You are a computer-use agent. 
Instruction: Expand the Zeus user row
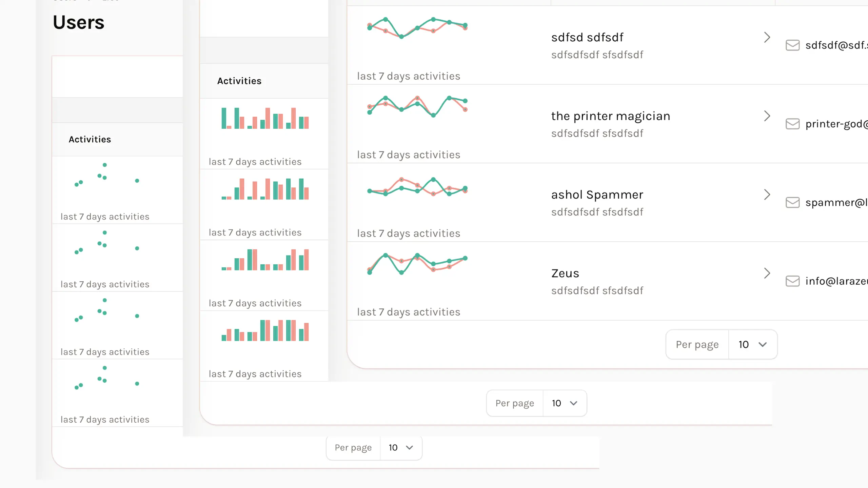767,272
